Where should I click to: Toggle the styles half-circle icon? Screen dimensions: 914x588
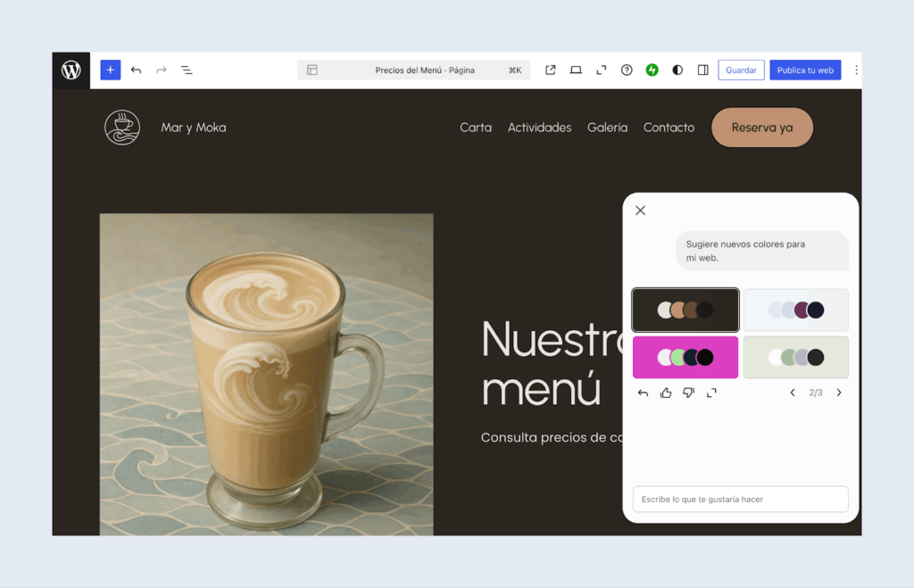click(x=677, y=70)
